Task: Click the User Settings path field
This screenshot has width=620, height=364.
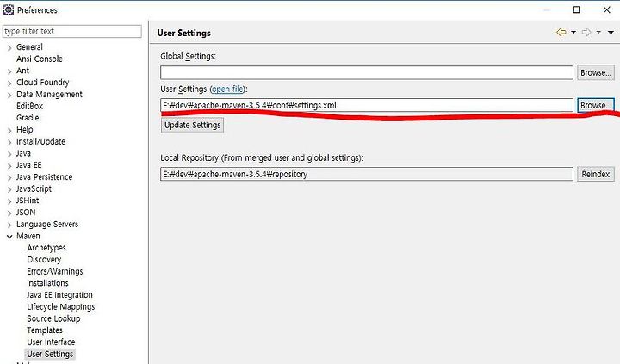Action: point(367,106)
